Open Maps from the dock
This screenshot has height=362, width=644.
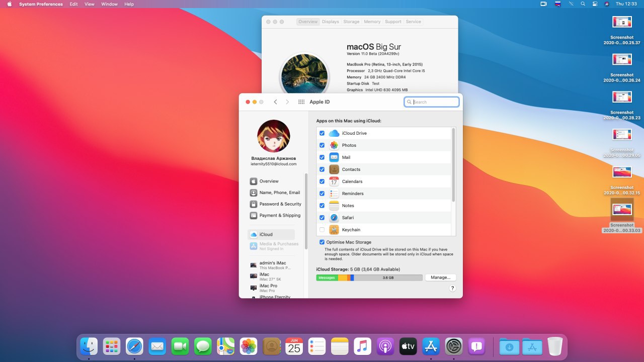pyautogui.click(x=226, y=346)
